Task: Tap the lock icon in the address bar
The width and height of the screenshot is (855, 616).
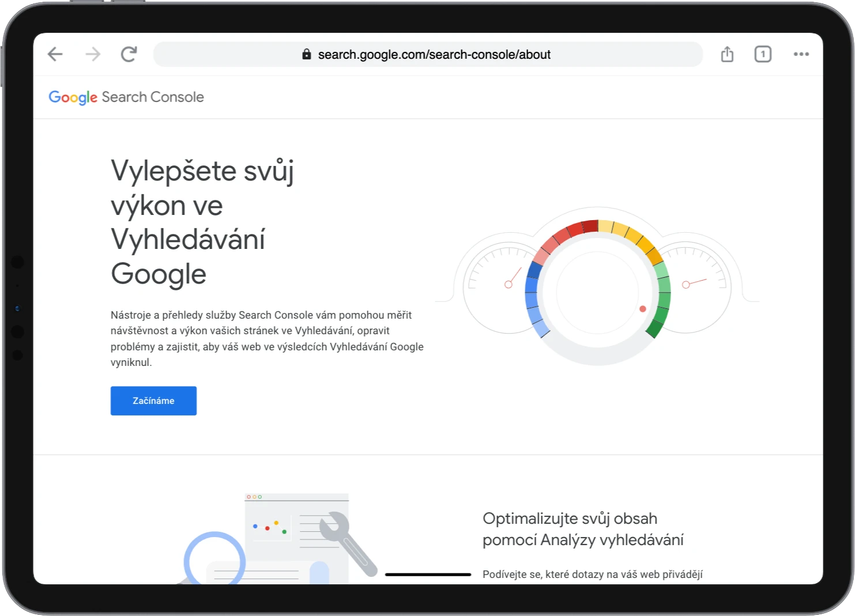Action: pyautogui.click(x=307, y=54)
